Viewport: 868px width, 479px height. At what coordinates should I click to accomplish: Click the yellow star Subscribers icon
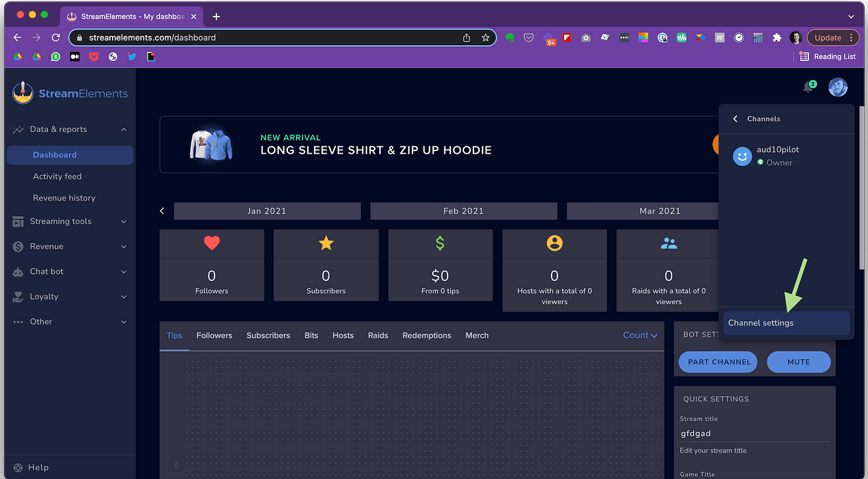[x=326, y=243]
